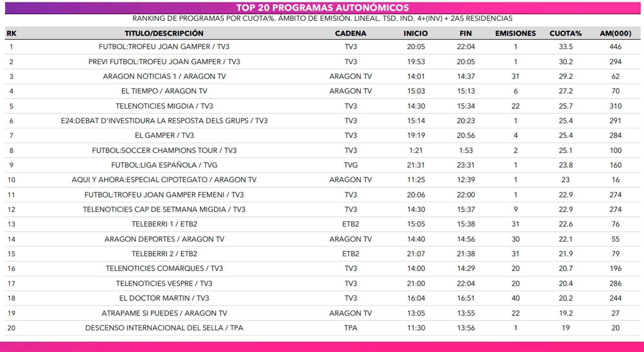644x352 pixels.
Task: Click the CADENA column header
Action: 350,33
